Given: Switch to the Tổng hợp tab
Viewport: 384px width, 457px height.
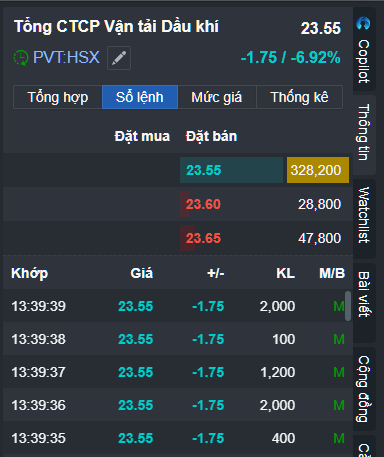Looking at the screenshot, I should [x=58, y=97].
